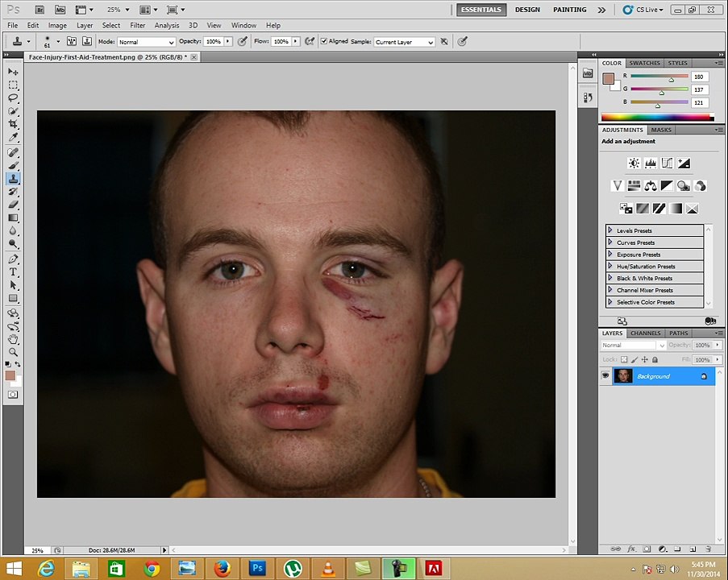The image size is (728, 580).
Task: Select the Gradient tool
Action: (13, 217)
